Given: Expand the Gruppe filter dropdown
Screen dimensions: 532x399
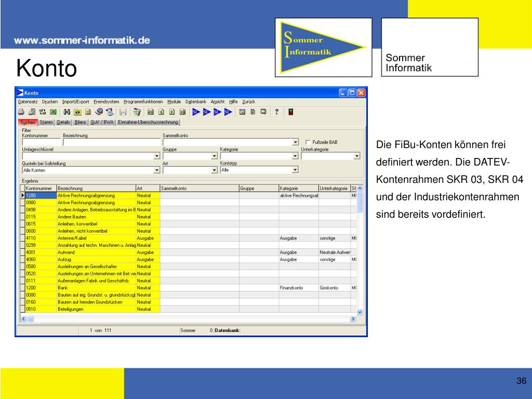Looking at the screenshot, I should [x=215, y=156].
